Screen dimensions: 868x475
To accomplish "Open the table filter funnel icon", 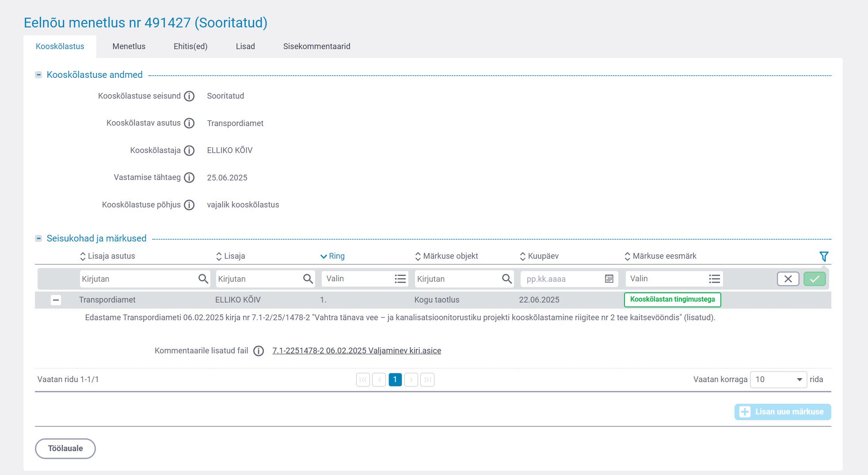I will (x=823, y=257).
